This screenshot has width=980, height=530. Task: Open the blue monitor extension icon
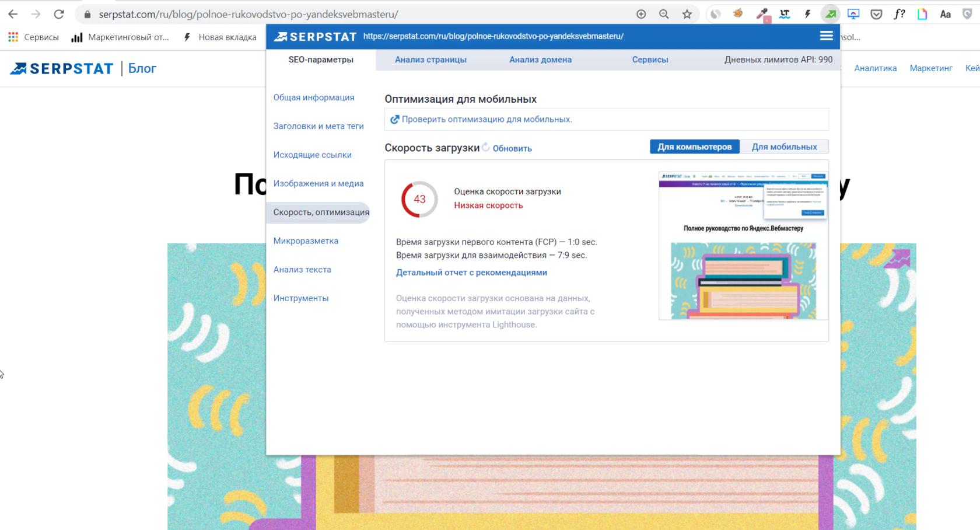coord(853,14)
